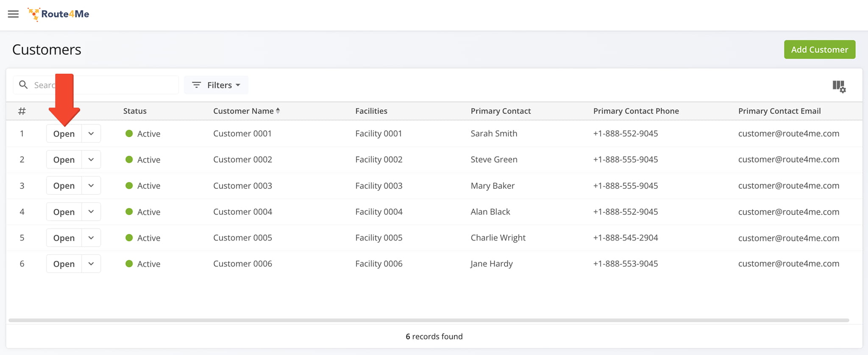Image resolution: width=868 pixels, height=355 pixels.
Task: Click phone number +1-888-553-9045
Action: pyautogui.click(x=626, y=263)
